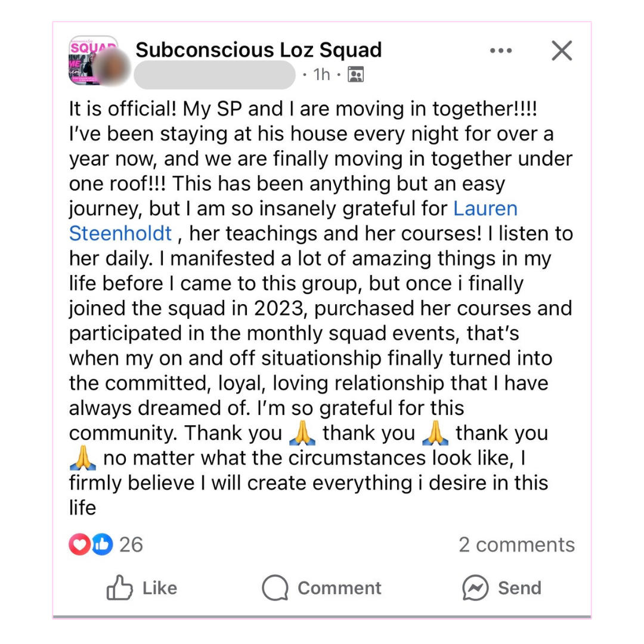Click the blurred author name bar

215,75
